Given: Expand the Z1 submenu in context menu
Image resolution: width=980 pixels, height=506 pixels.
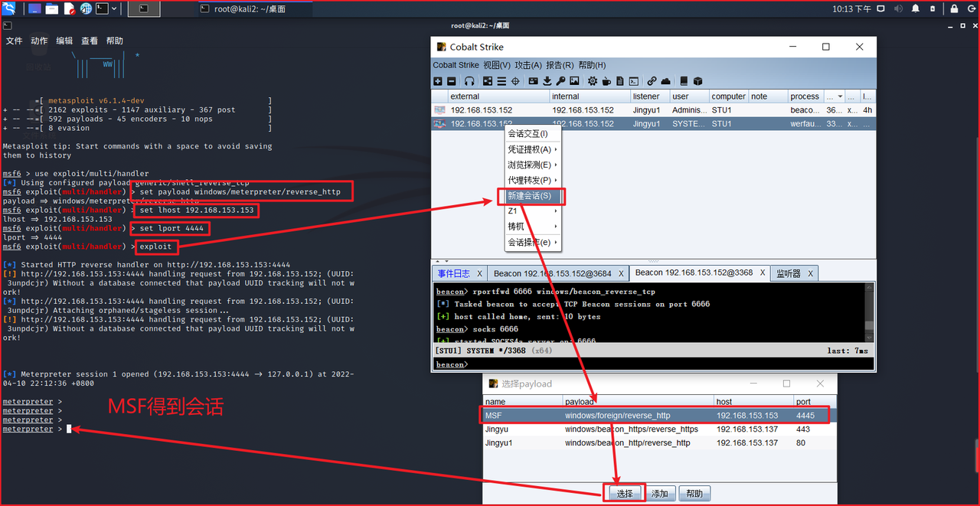Looking at the screenshot, I should [533, 211].
